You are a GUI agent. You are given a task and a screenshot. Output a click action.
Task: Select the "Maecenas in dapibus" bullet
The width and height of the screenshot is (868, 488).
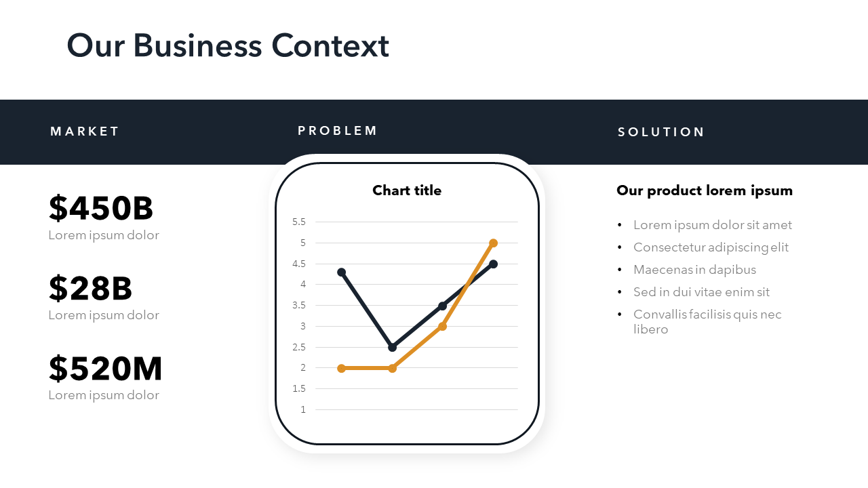694,270
